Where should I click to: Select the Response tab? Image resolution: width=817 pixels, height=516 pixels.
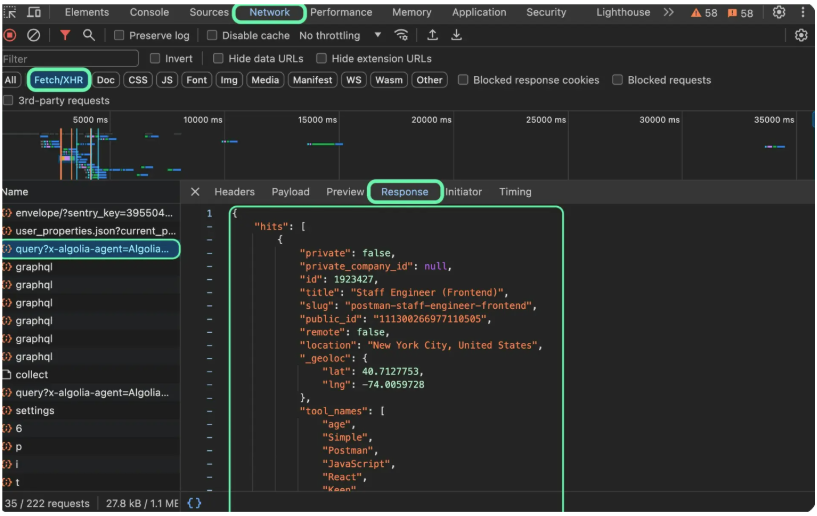tap(405, 192)
